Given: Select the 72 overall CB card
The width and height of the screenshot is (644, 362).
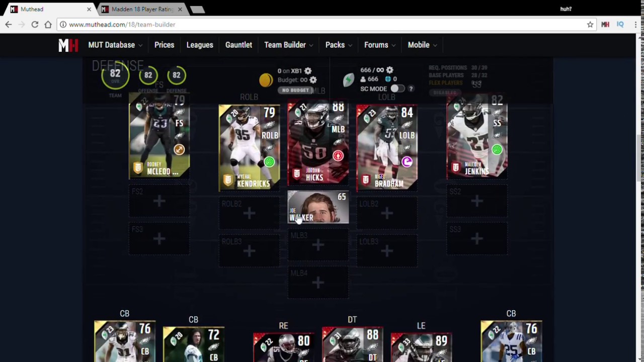Looking at the screenshot, I should point(193,344).
